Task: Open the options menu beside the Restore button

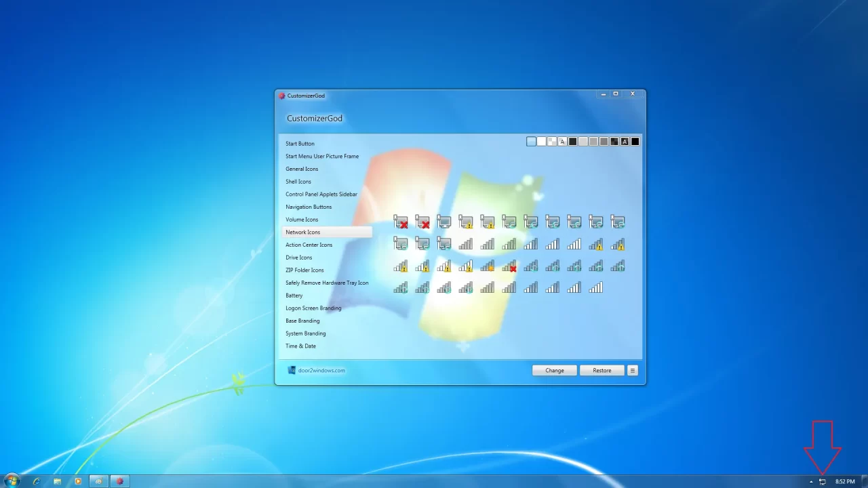Action: point(632,370)
